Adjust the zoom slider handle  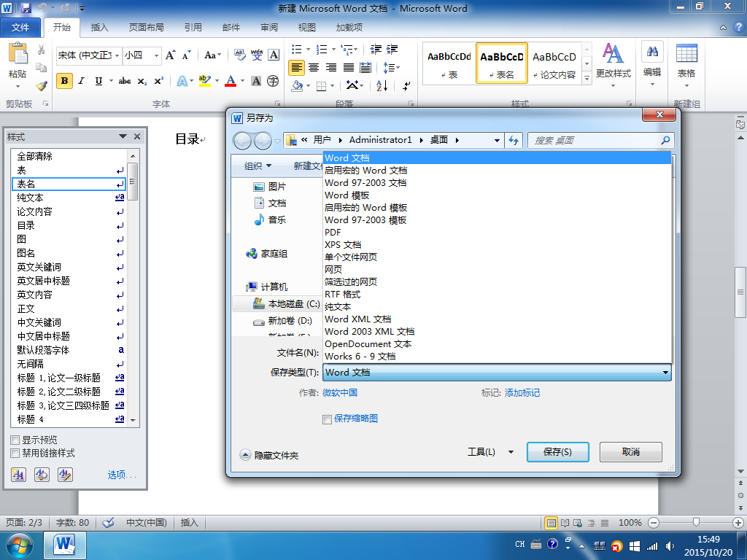point(696,523)
